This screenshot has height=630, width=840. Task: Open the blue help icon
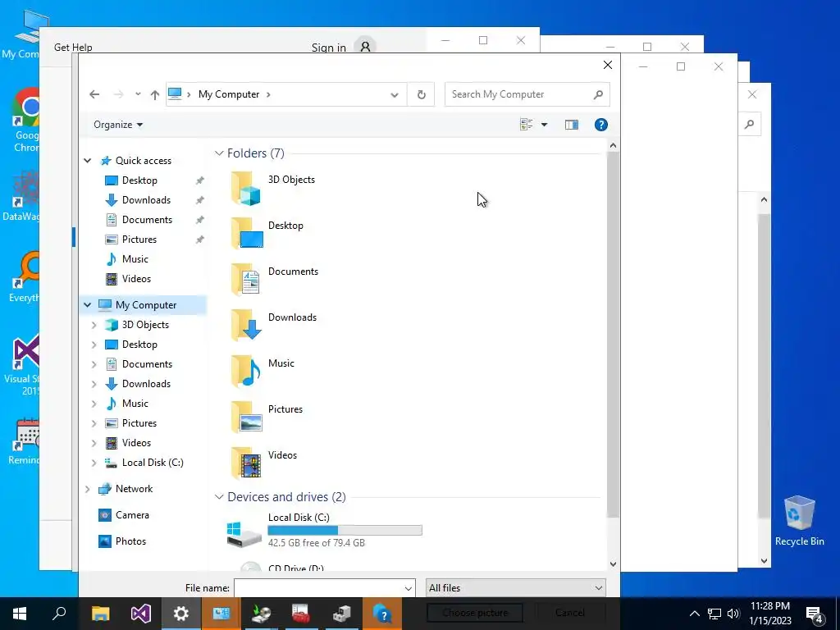[601, 125]
